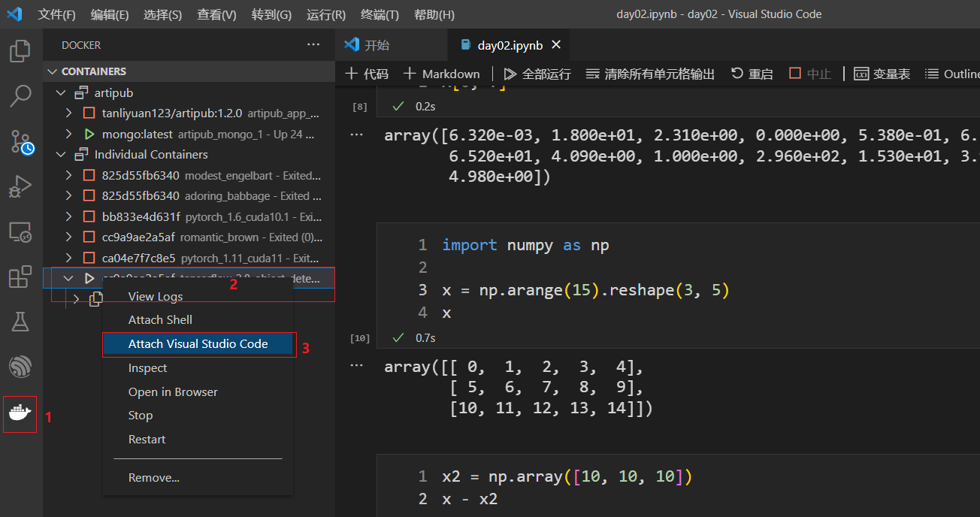Viewport: 980px width, 517px height.
Task: Open the Explorer view in activity bar
Action: coord(20,51)
